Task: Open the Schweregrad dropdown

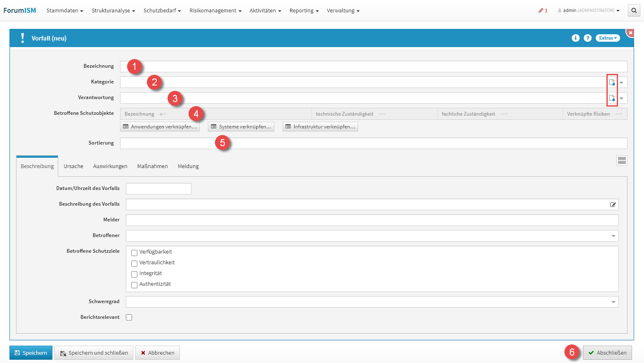Action: [613, 302]
